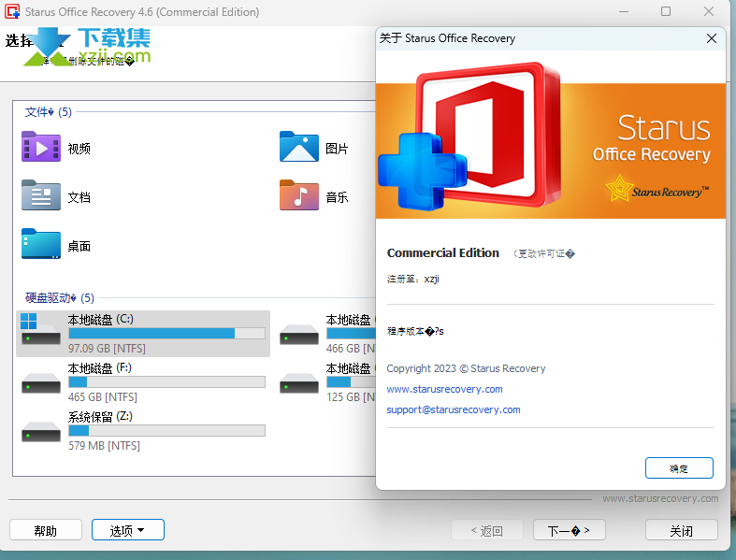Click the 图片 label
Viewport: 736px width, 560px height.
coord(337,149)
